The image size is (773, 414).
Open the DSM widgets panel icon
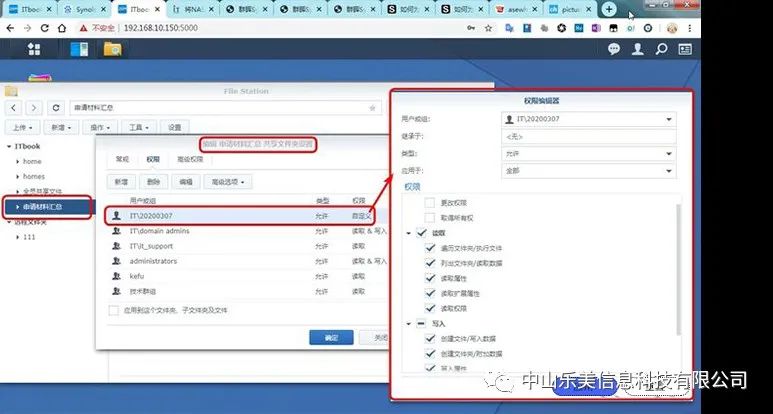tap(685, 49)
